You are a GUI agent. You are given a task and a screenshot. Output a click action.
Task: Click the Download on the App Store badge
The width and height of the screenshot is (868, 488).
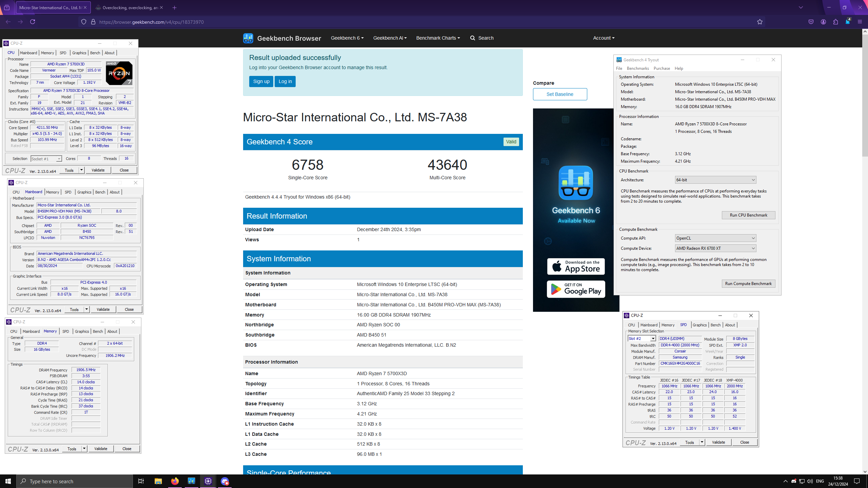click(576, 266)
